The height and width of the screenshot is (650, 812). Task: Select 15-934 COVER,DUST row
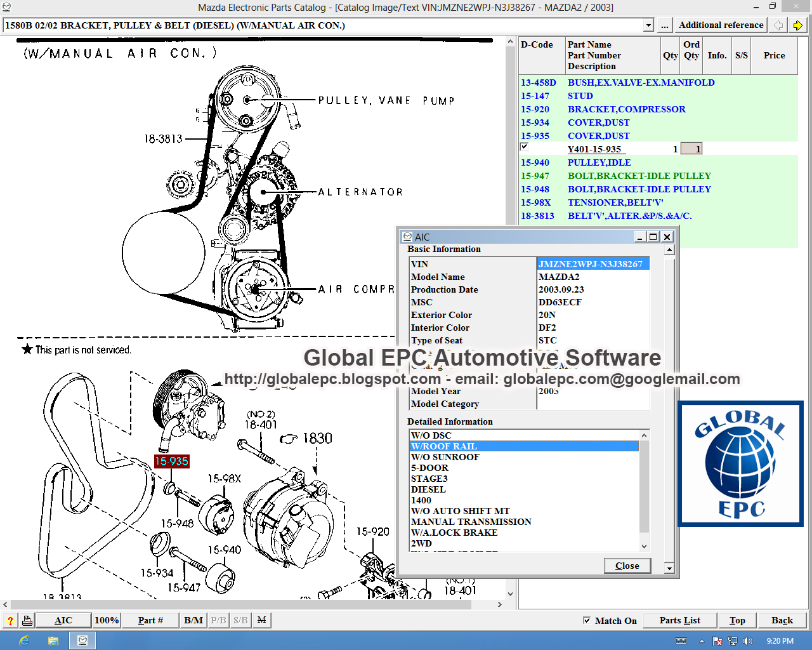point(658,123)
